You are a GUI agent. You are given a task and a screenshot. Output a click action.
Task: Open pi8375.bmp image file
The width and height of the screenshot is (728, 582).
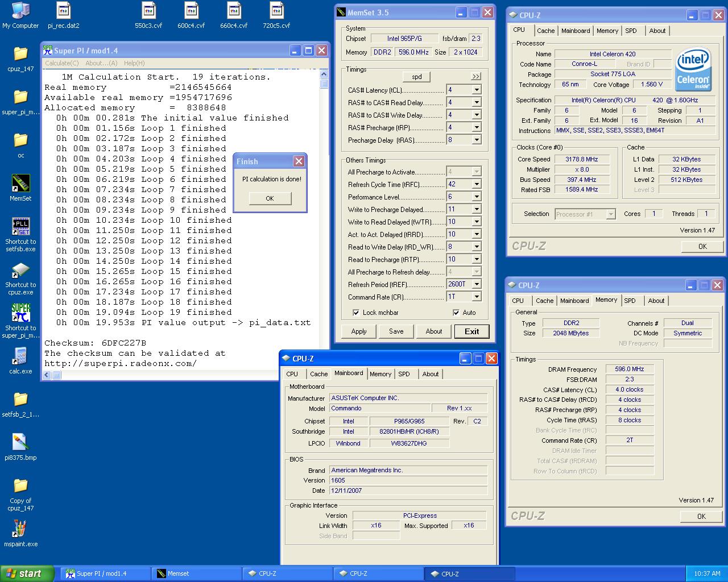pyautogui.click(x=20, y=447)
